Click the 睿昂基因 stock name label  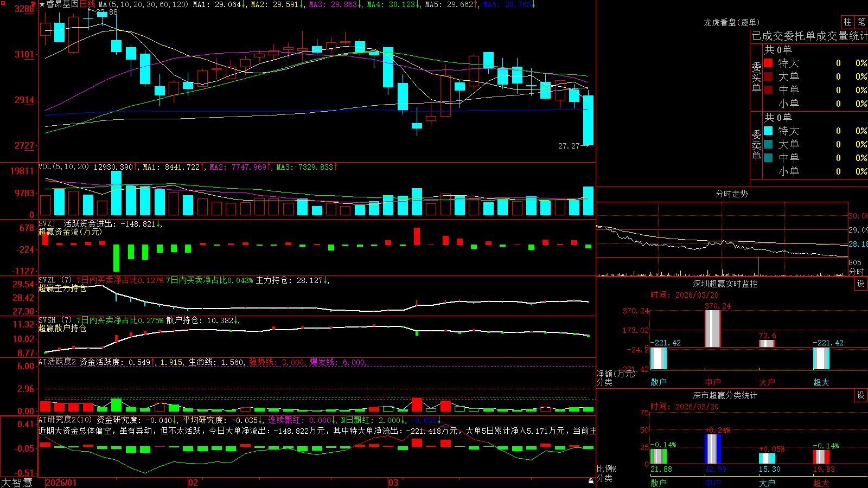pyautogui.click(x=62, y=4)
